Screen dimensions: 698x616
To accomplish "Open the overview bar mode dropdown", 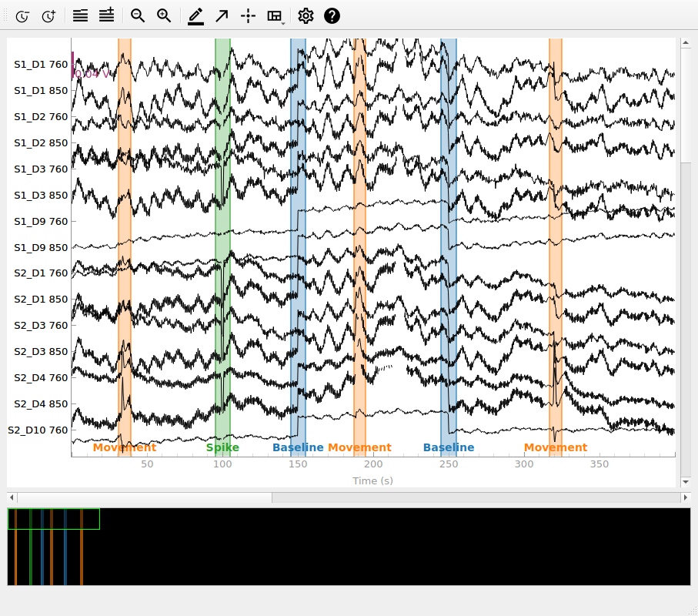I will coord(275,16).
